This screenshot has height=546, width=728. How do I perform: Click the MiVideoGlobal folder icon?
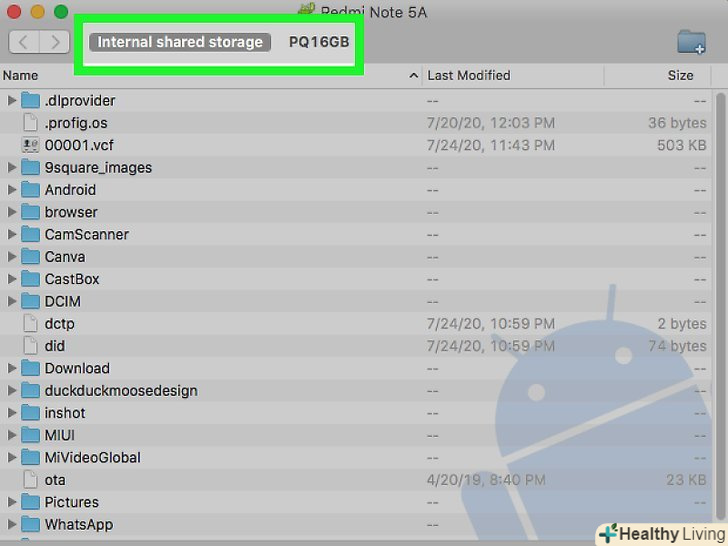[x=31, y=457]
